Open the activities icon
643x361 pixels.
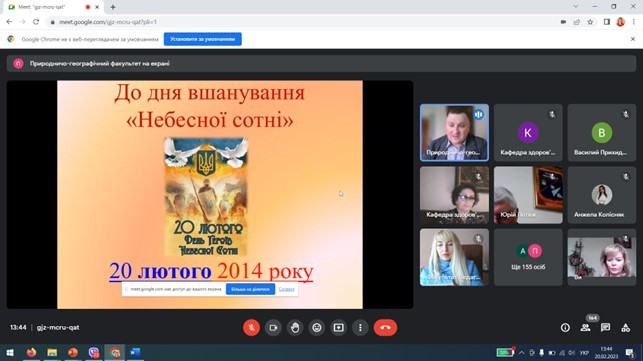click(x=625, y=327)
